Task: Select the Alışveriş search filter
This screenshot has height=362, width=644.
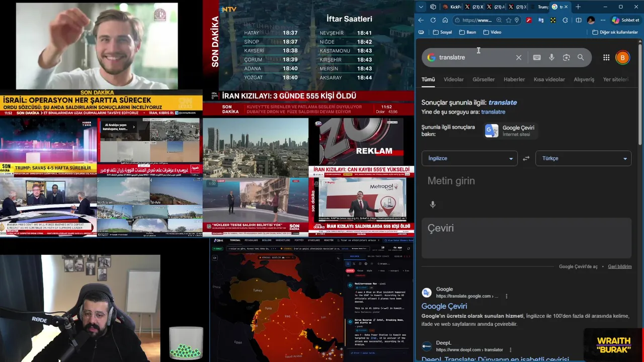Action: pos(584,79)
